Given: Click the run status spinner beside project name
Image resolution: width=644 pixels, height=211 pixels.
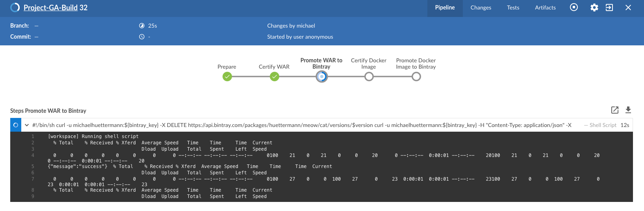Looking at the screenshot, I should [x=15, y=7].
